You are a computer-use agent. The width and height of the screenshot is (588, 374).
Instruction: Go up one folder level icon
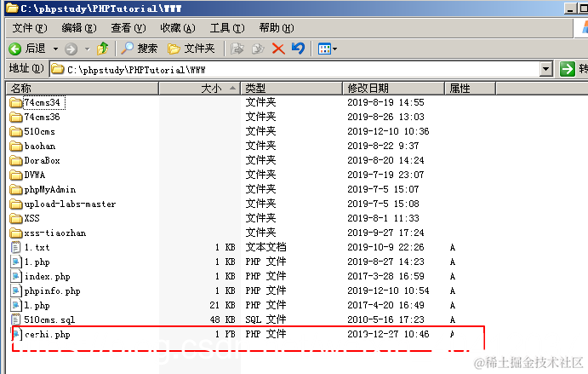(x=102, y=49)
